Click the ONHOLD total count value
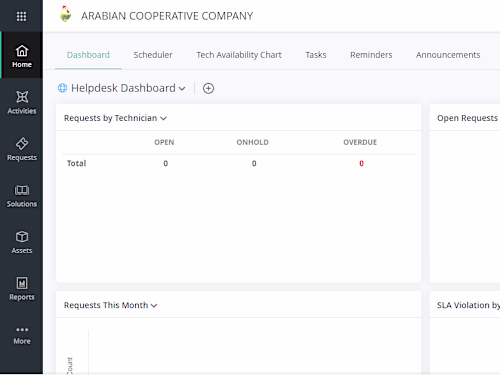Viewport: 500px width, 375px height. [x=254, y=163]
